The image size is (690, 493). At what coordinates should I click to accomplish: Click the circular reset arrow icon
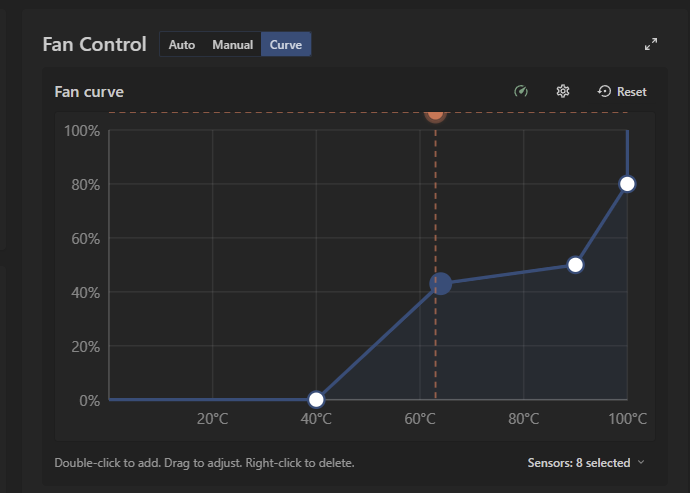coord(604,91)
